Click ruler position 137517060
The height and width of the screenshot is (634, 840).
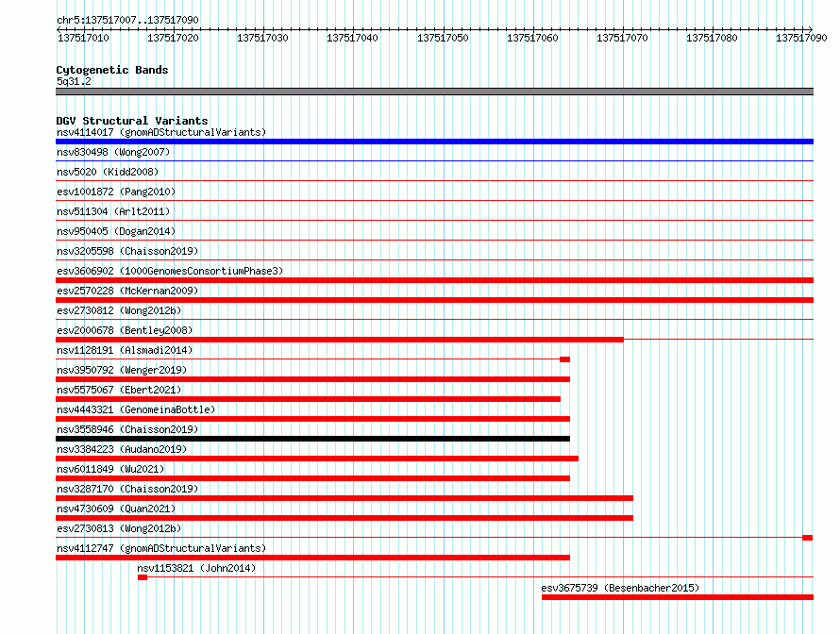tap(532, 38)
